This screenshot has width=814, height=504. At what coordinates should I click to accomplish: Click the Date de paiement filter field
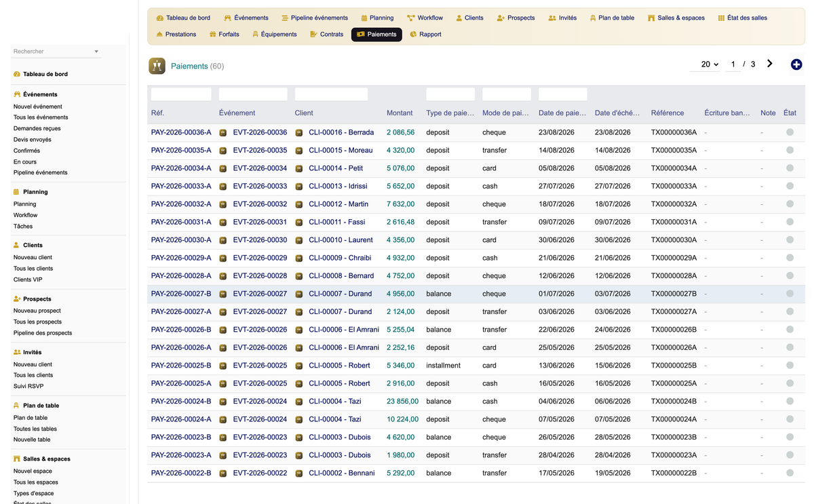pyautogui.click(x=563, y=94)
